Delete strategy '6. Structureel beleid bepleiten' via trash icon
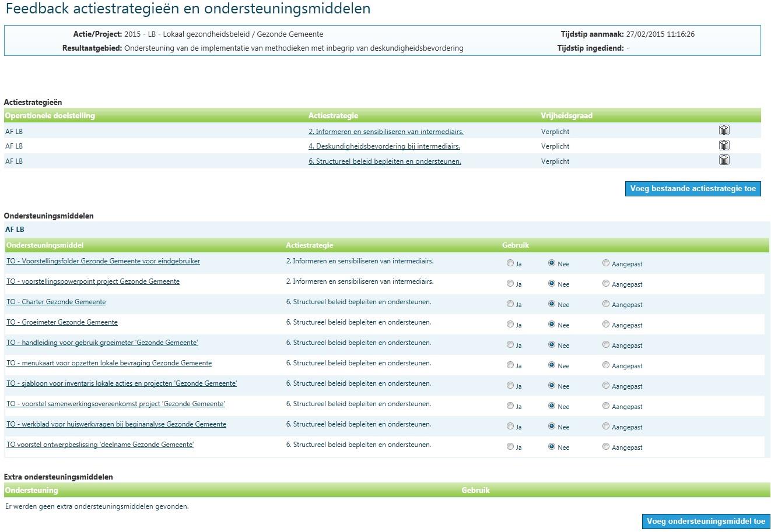 tap(724, 160)
